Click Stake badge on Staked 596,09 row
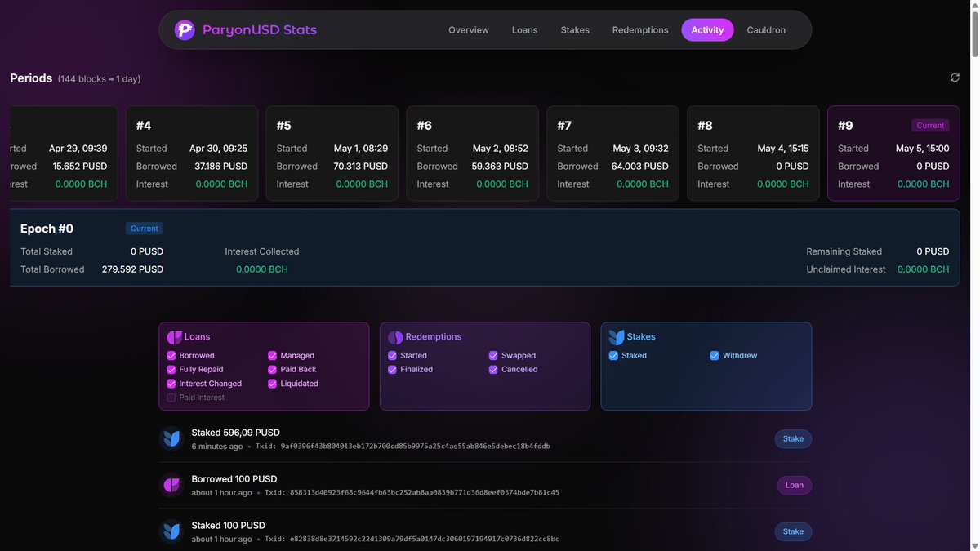980x551 pixels. point(793,439)
